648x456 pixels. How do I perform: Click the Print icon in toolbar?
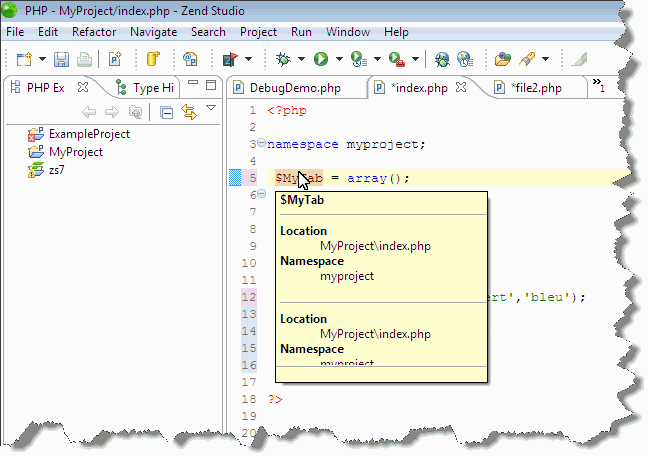[x=82, y=60]
